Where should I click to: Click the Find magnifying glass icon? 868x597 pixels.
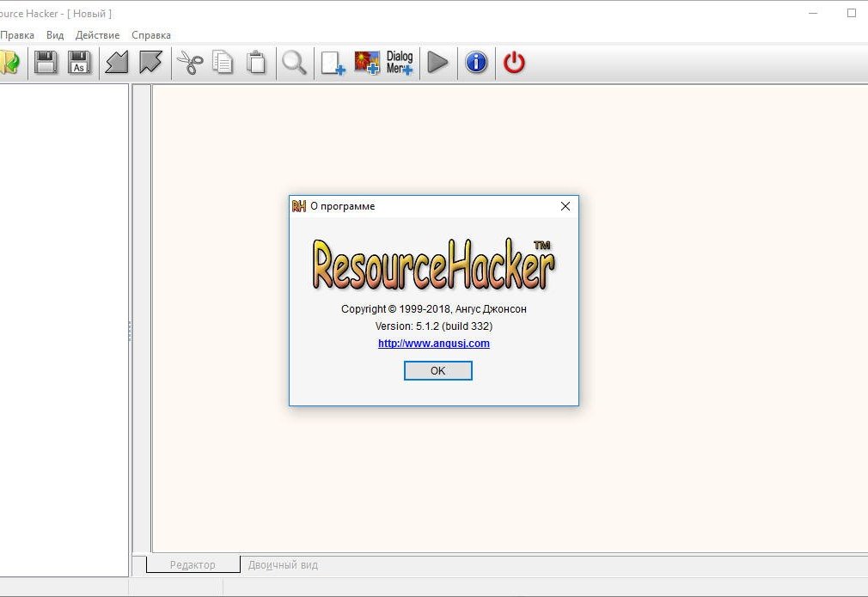[x=294, y=63]
